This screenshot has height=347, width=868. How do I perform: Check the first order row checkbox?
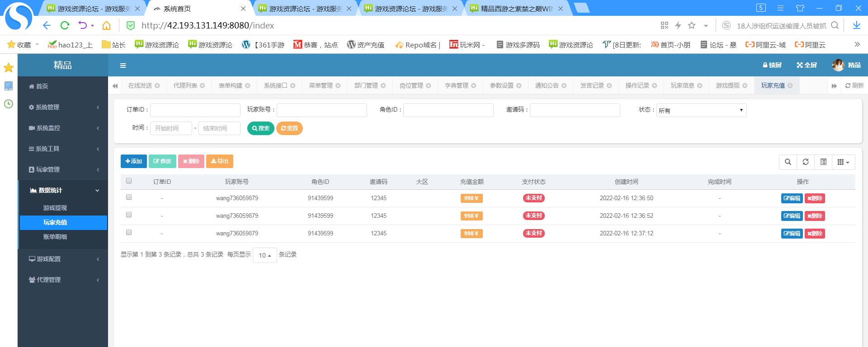(x=129, y=197)
